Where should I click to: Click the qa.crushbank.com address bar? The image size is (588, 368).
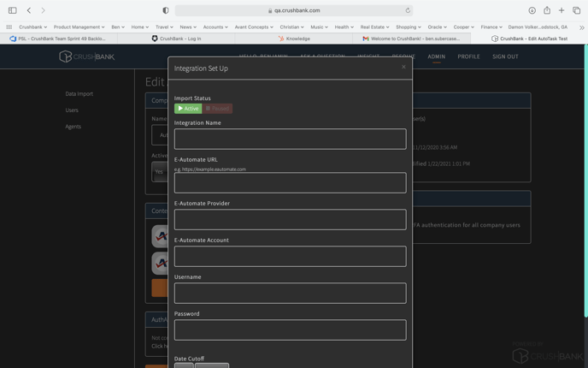(x=294, y=10)
